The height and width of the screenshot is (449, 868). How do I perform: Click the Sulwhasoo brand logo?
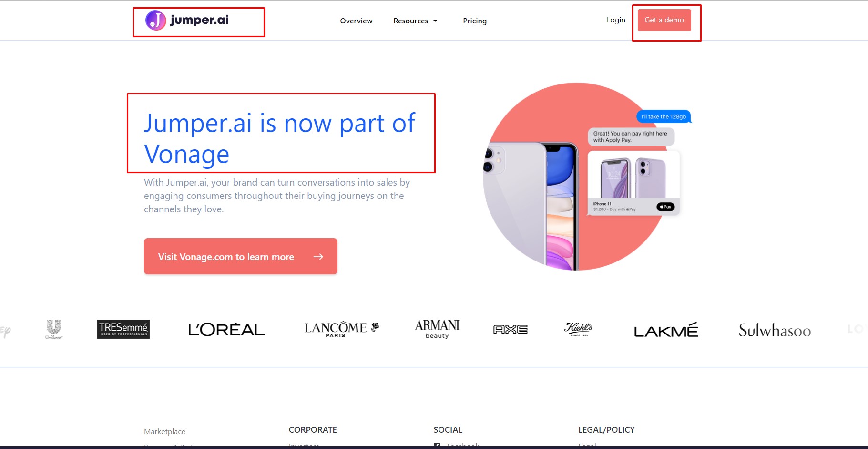pos(775,330)
